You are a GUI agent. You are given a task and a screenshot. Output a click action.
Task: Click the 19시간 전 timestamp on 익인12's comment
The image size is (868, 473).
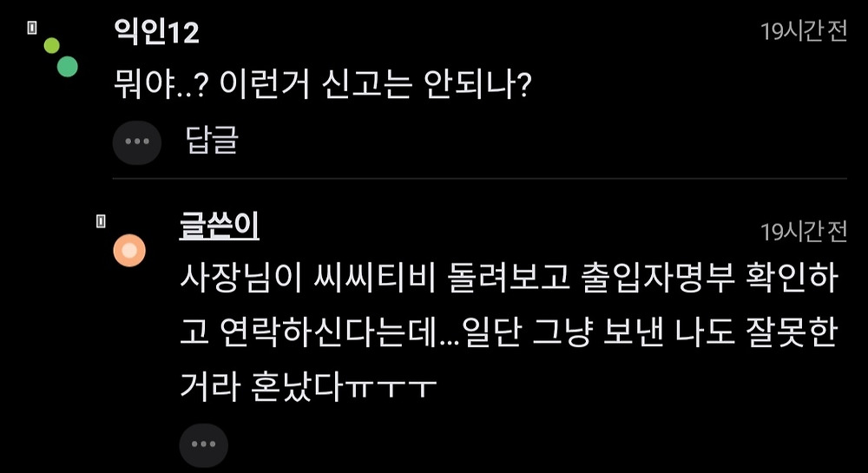pos(804,31)
